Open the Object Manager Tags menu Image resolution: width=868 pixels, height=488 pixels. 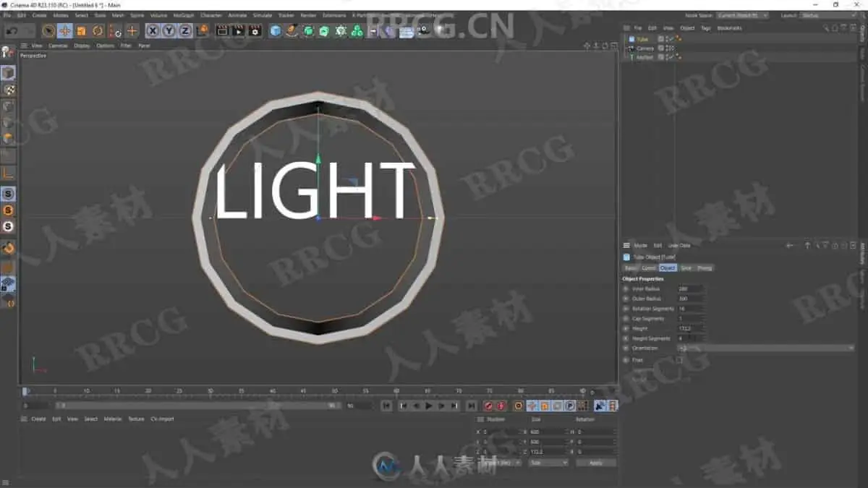coord(705,28)
